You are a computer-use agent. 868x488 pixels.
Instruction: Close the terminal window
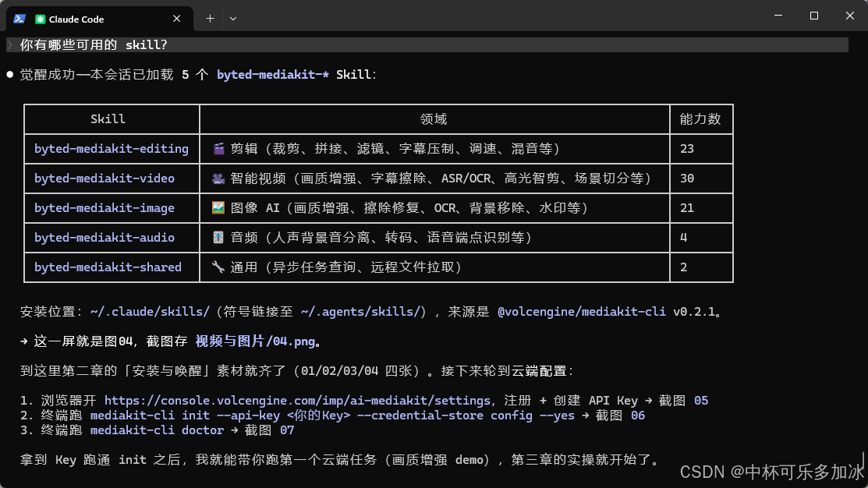850,16
